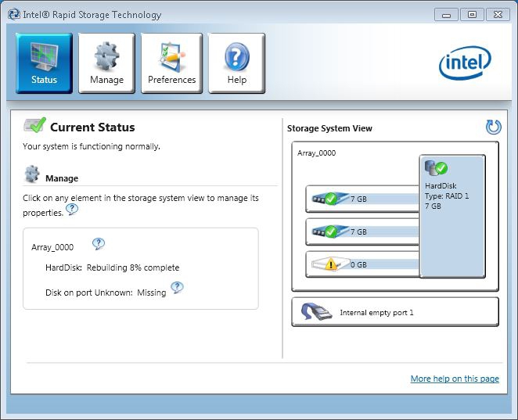Screen dimensions: 518x420
Task: Select the HardDisk RAID 1 volume
Action: coord(452,217)
